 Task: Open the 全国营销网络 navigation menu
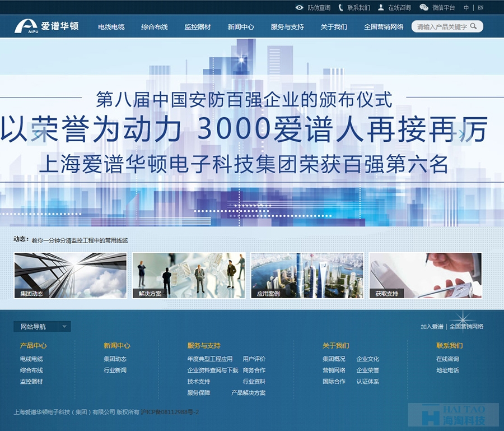click(x=384, y=27)
